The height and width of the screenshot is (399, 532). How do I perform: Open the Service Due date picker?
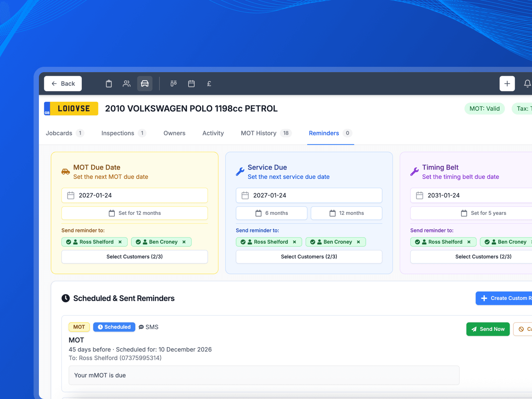click(x=309, y=196)
